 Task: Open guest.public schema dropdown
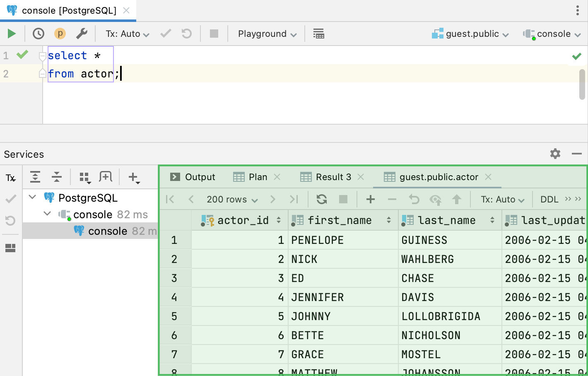coord(470,34)
